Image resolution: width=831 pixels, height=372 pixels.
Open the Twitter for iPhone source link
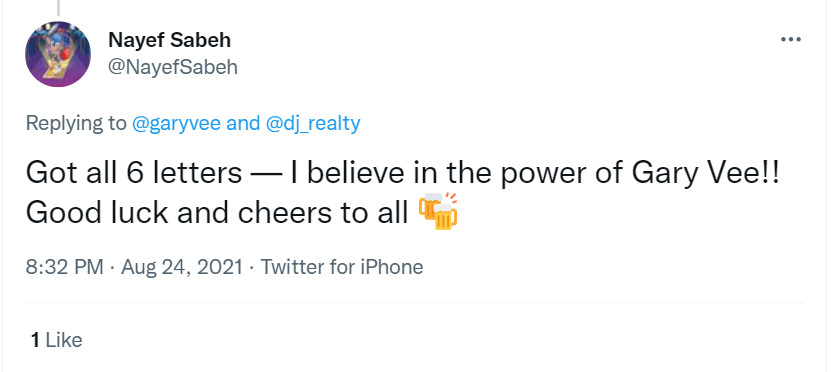click(342, 267)
